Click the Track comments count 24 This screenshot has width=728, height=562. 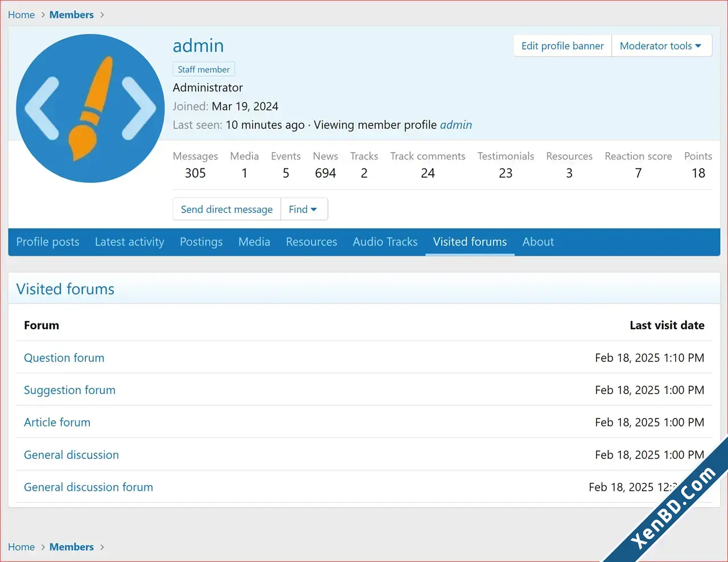coord(428,173)
